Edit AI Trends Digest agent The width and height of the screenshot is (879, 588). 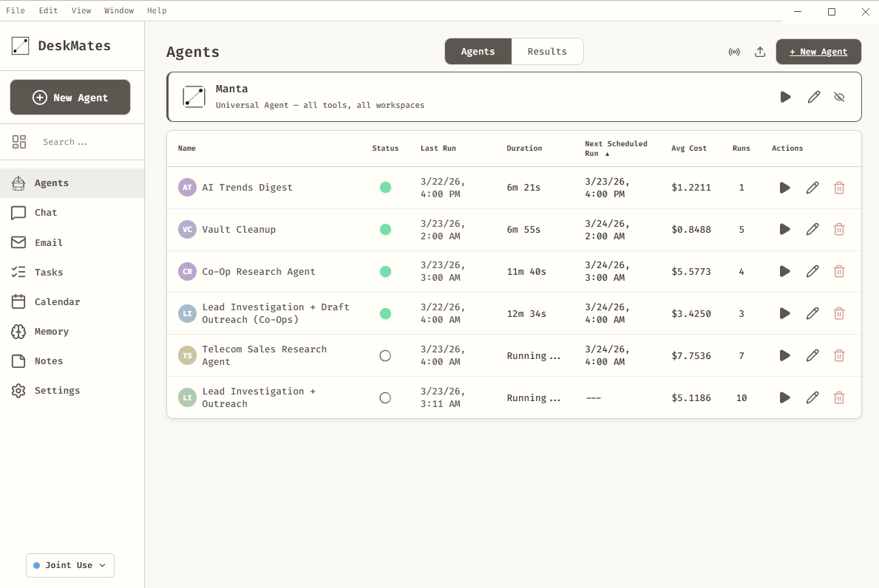[812, 188]
